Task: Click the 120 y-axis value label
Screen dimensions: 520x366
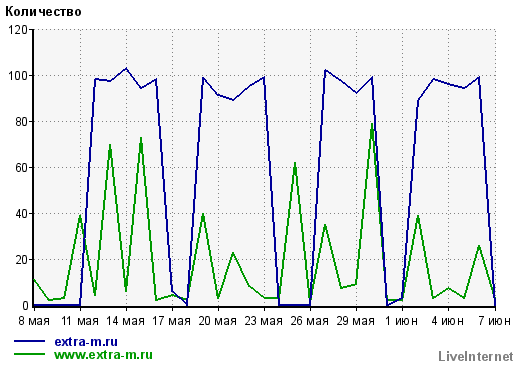Action: [x=18, y=30]
